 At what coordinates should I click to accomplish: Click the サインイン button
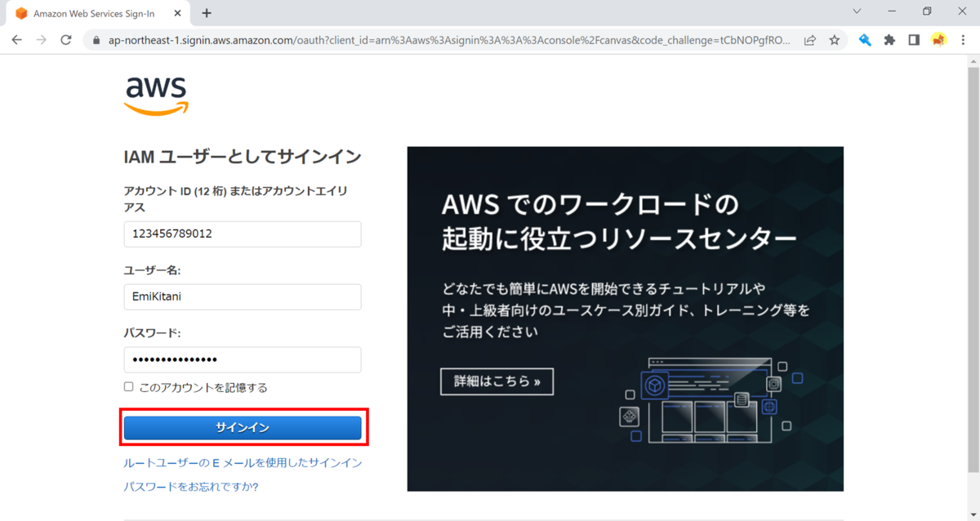[243, 428]
